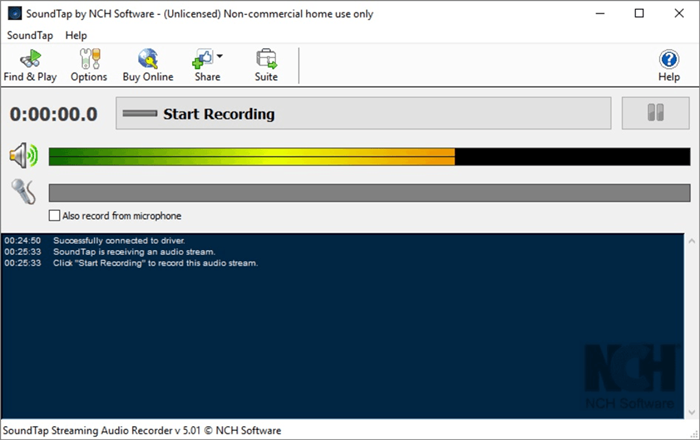The width and height of the screenshot is (700, 440).
Task: Open the Options settings icon
Action: [89, 65]
